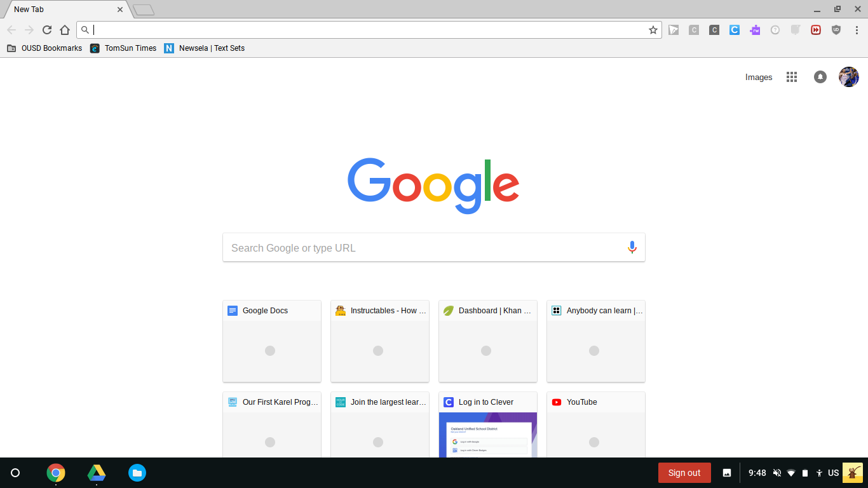Viewport: 868px width, 488px height.
Task: Click the US keyboard layout indicator
Action: [833, 473]
